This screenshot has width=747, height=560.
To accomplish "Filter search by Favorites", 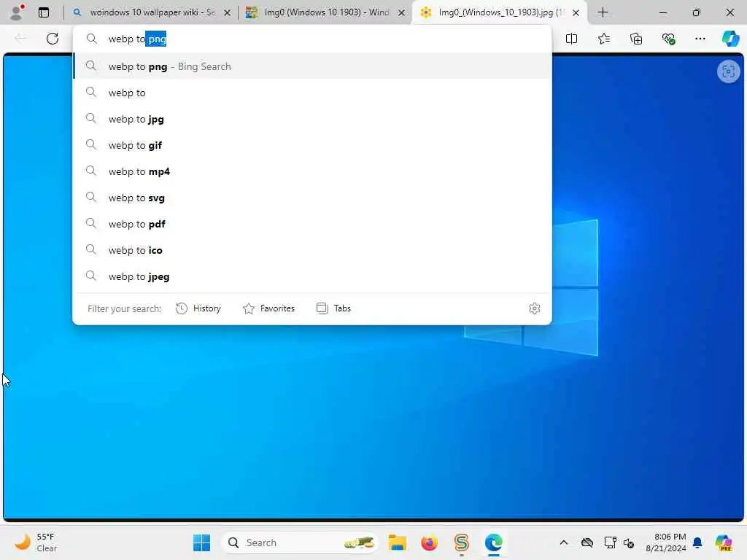I will (268, 308).
